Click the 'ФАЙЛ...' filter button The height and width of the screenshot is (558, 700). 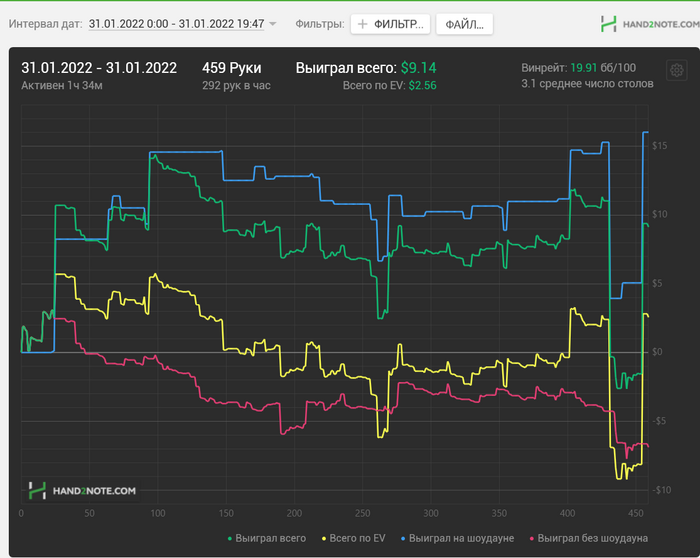464,23
